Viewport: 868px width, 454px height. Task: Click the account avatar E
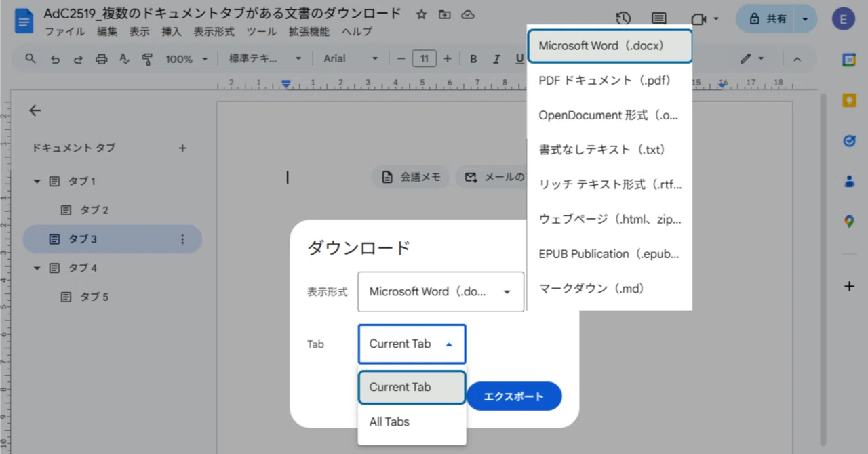click(843, 19)
